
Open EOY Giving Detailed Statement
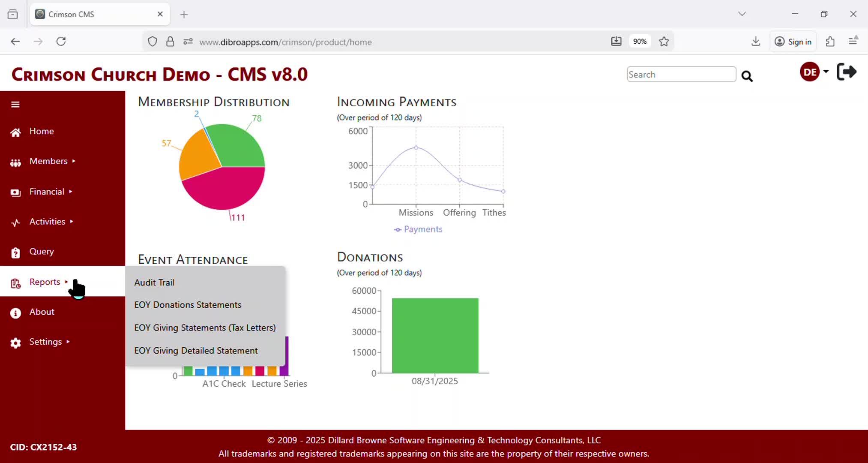196,351
